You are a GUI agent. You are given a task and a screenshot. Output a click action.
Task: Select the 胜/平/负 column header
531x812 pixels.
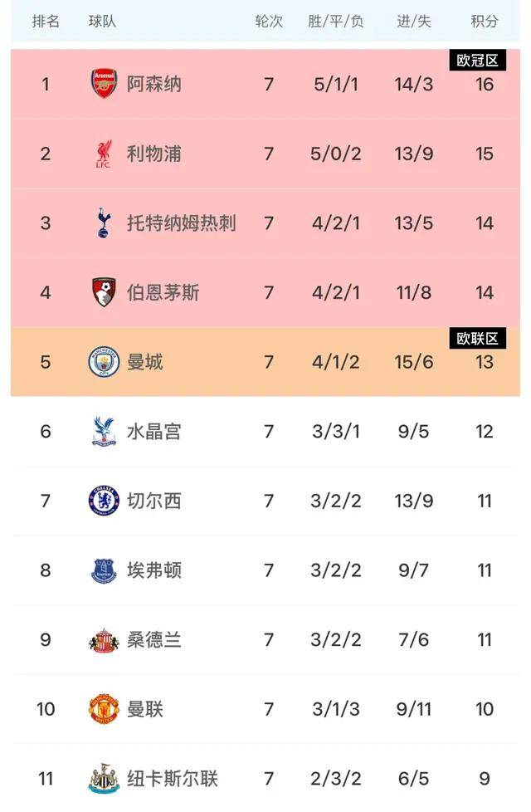pos(336,22)
